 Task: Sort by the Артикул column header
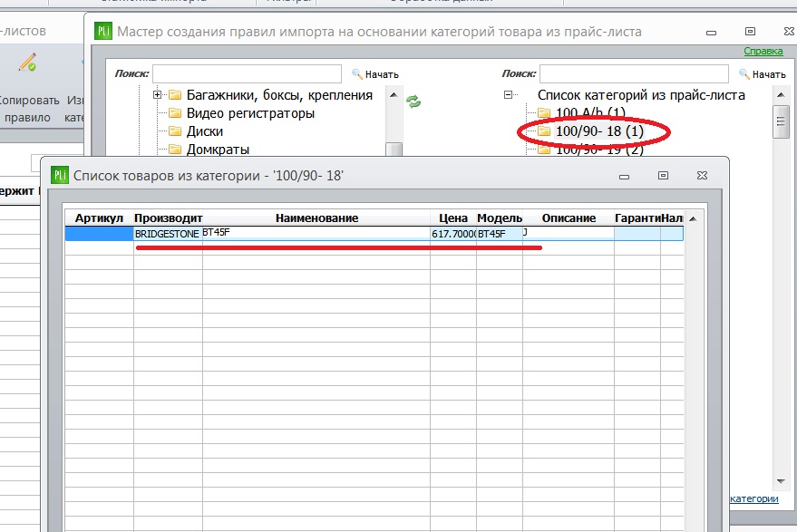click(x=99, y=218)
